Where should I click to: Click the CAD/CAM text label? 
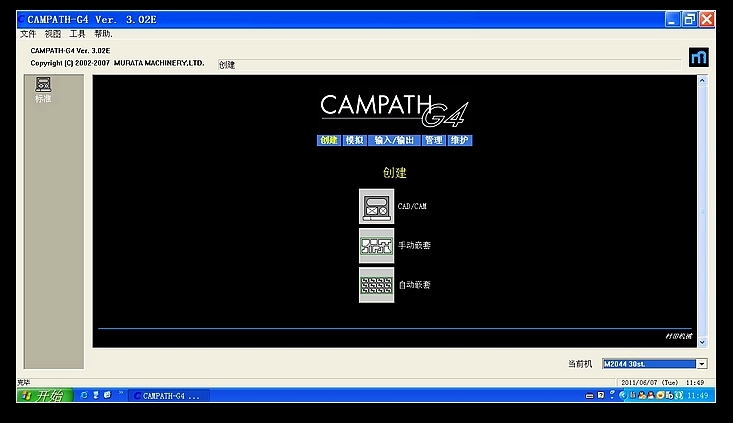pyautogui.click(x=412, y=206)
